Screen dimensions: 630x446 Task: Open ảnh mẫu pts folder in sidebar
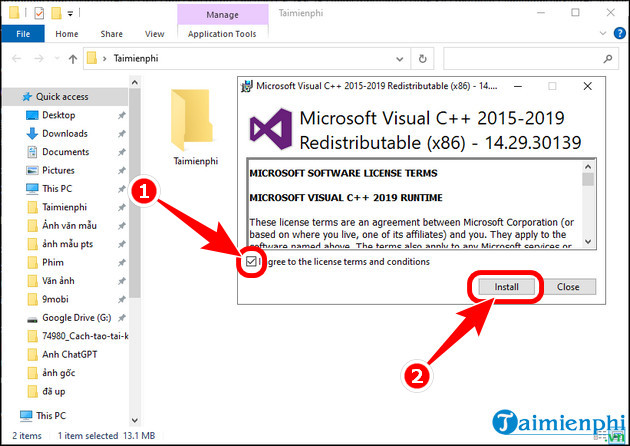point(68,244)
